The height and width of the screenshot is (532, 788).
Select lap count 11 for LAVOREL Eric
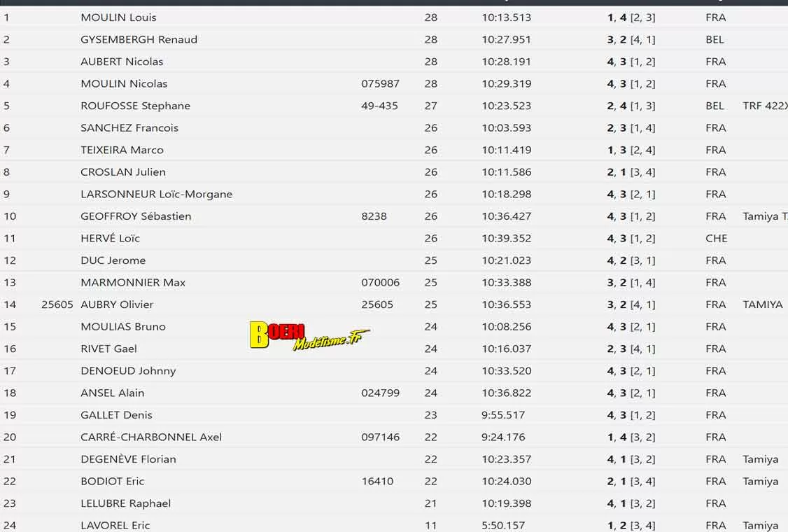click(x=430, y=526)
